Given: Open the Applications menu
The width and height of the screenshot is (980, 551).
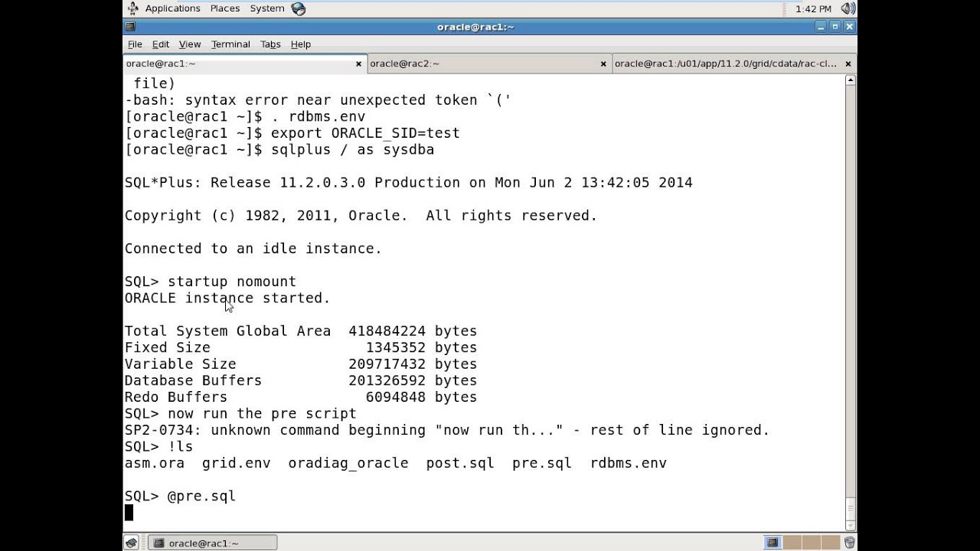Looking at the screenshot, I should [172, 8].
